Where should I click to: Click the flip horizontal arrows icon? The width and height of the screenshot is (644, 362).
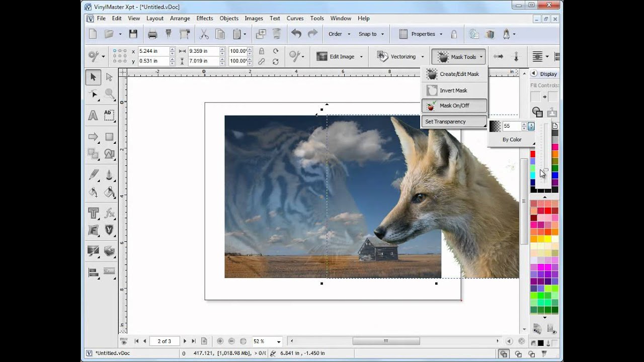[498, 56]
